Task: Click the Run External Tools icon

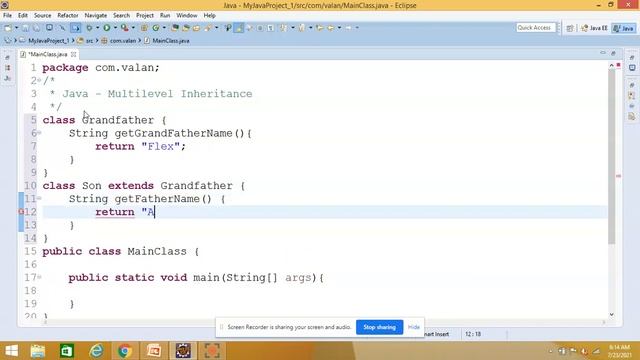Action: 124,28
